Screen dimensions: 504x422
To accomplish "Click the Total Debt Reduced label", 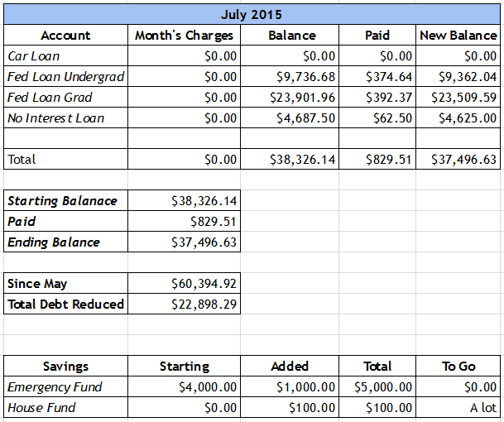I will [65, 304].
